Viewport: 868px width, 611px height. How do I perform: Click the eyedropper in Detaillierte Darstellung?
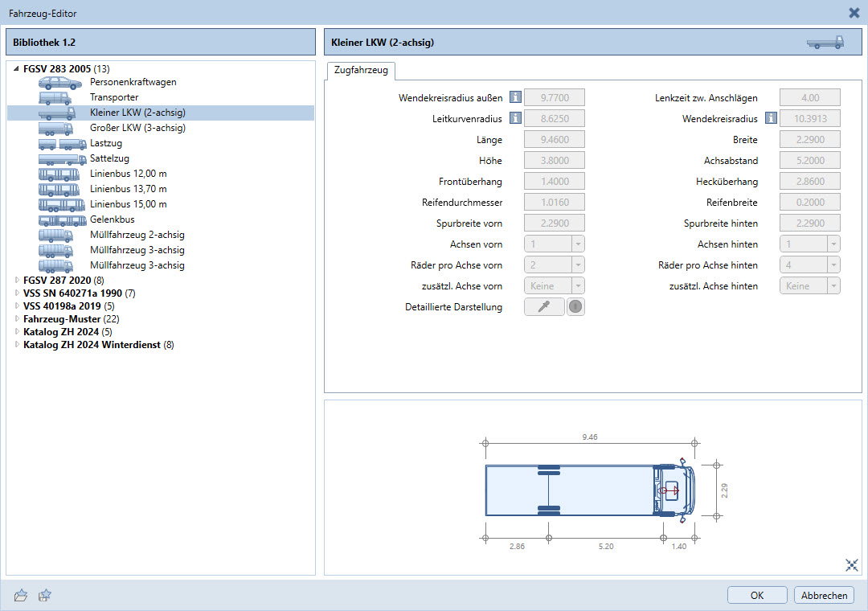tap(544, 307)
